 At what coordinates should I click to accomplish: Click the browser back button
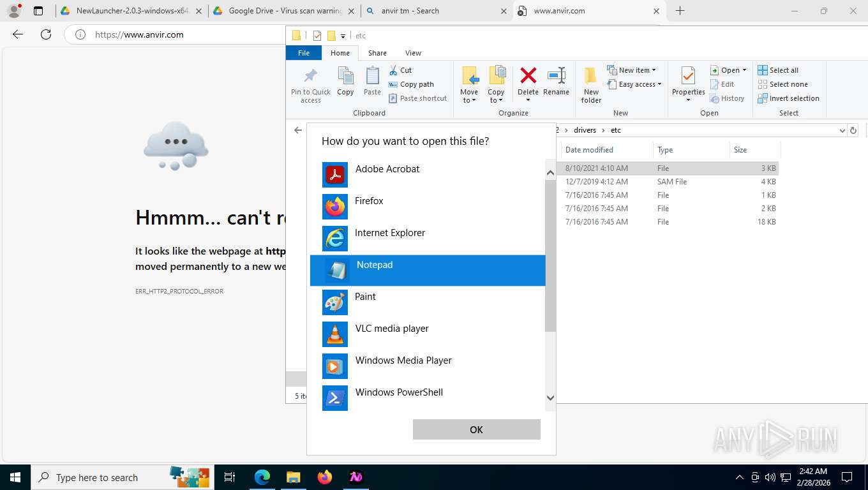pyautogui.click(x=18, y=34)
